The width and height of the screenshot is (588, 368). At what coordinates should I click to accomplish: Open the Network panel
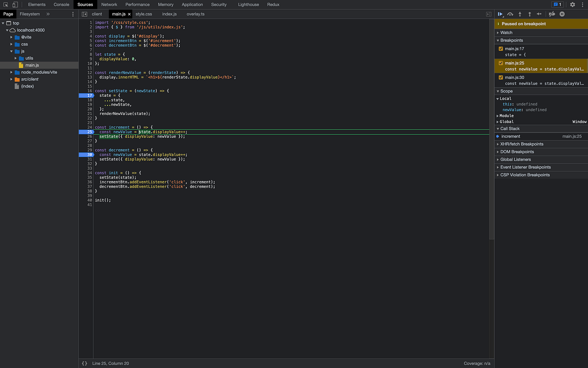pos(109,5)
